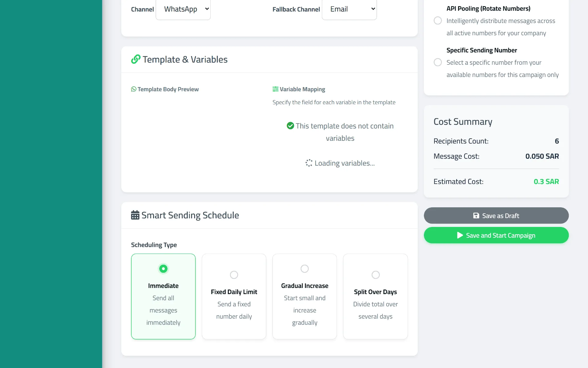Click the Cost Summary heading
Image resolution: width=588 pixels, height=368 pixels.
tap(463, 122)
